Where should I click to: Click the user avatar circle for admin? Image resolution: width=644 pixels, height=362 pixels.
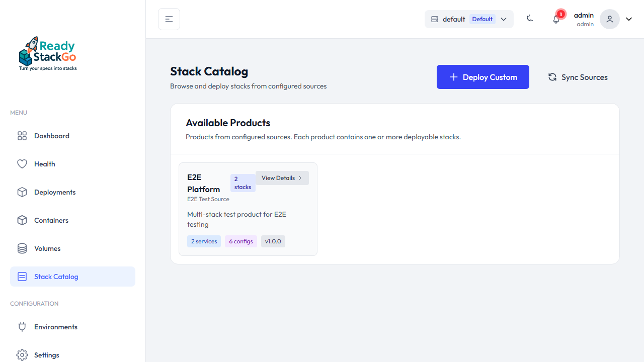click(609, 19)
